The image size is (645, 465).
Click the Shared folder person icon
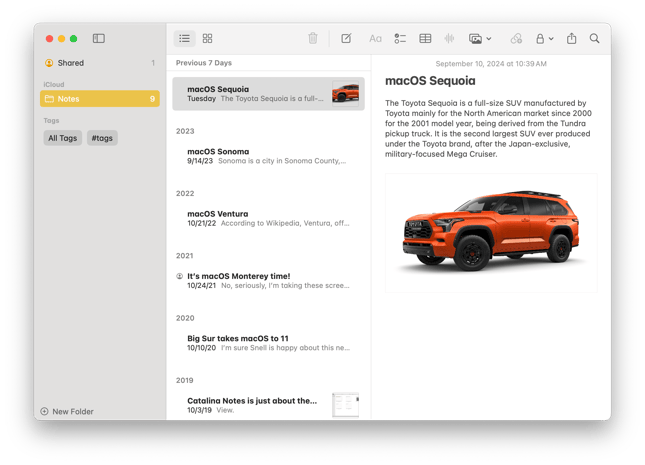[49, 63]
